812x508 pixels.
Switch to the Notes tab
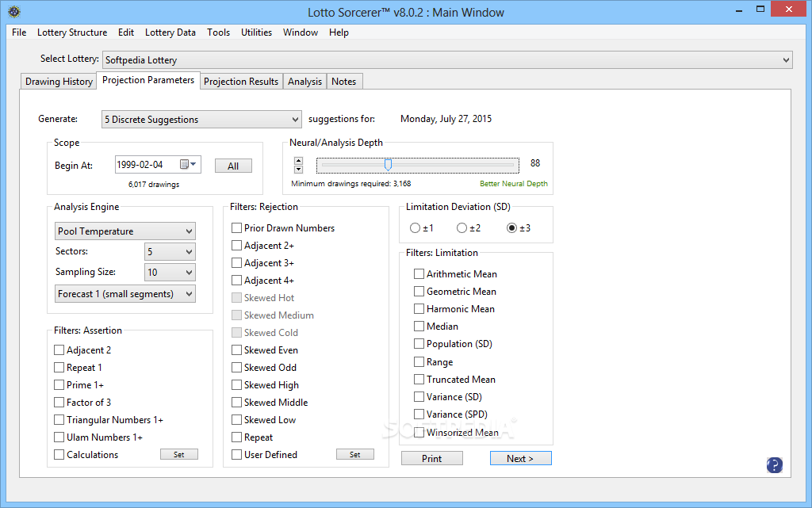pyautogui.click(x=344, y=81)
